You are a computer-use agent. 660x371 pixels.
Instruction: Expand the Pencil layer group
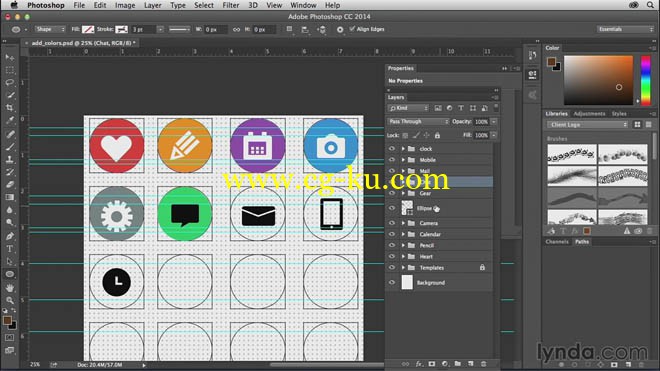tap(403, 246)
